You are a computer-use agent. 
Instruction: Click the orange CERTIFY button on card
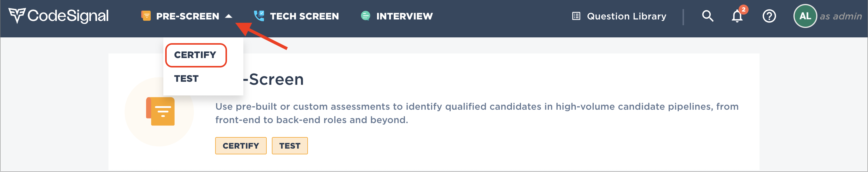click(x=241, y=146)
